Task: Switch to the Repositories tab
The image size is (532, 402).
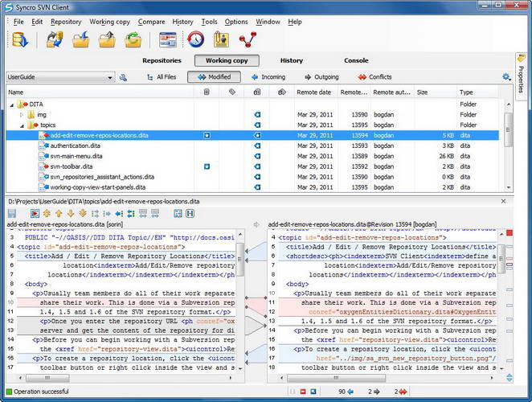Action: (x=162, y=60)
